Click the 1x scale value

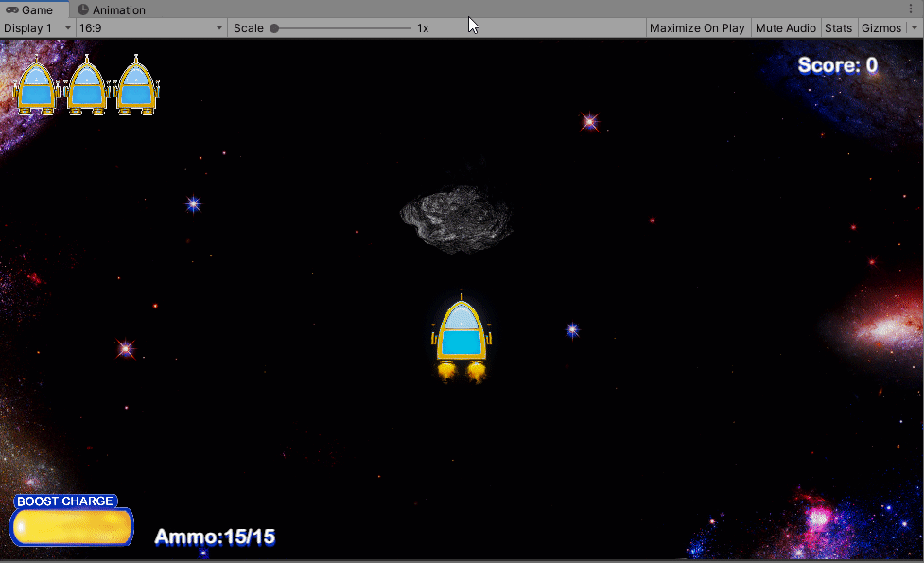[423, 27]
